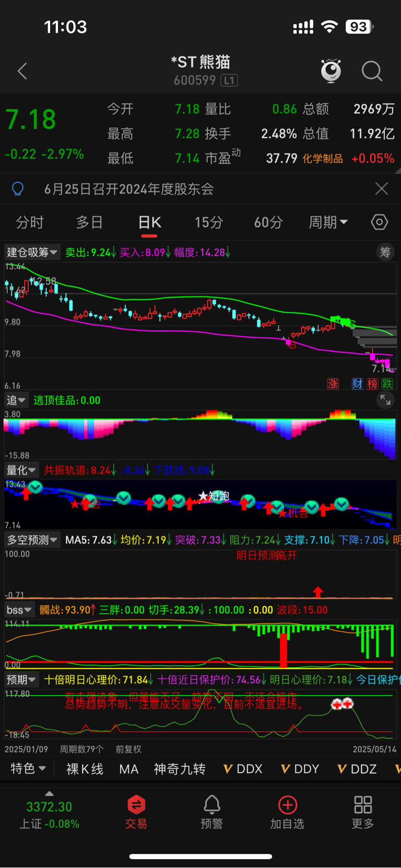
Task: Switch to 多日 tab
Action: [89, 222]
